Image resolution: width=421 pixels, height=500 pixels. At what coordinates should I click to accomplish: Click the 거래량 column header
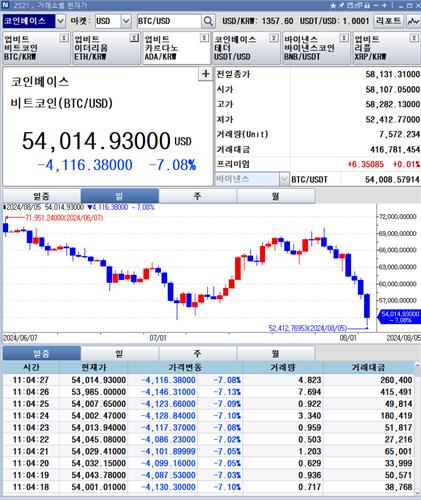tap(283, 367)
